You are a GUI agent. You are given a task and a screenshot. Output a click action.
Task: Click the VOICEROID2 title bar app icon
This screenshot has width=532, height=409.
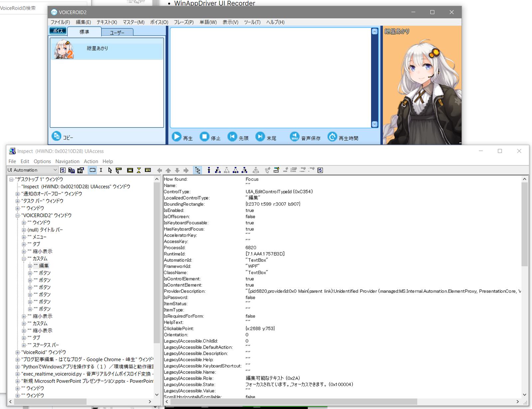click(54, 12)
